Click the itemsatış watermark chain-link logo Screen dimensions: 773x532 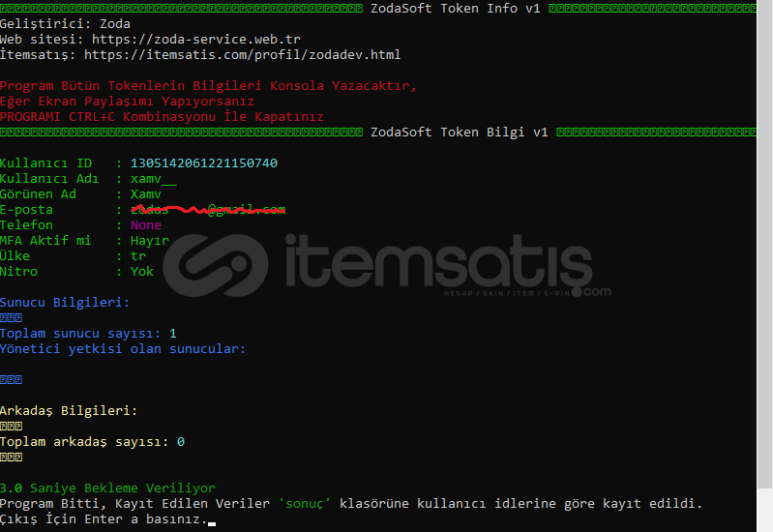point(216,265)
